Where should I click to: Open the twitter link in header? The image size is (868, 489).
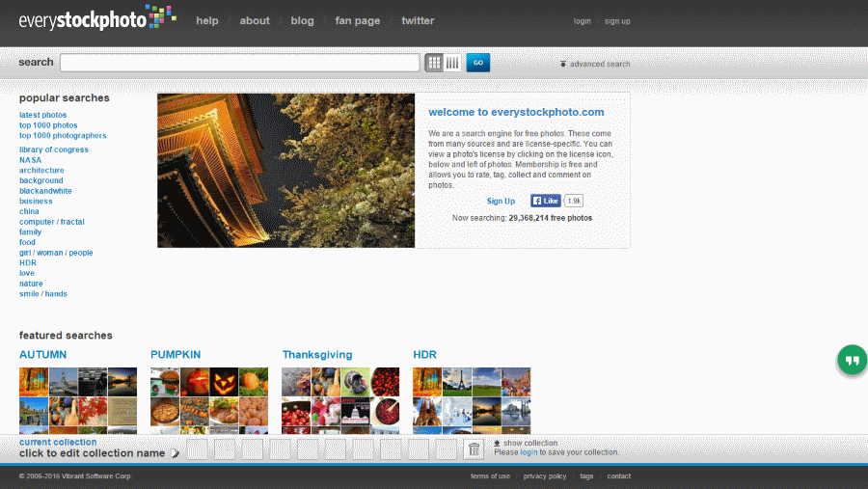(x=418, y=20)
